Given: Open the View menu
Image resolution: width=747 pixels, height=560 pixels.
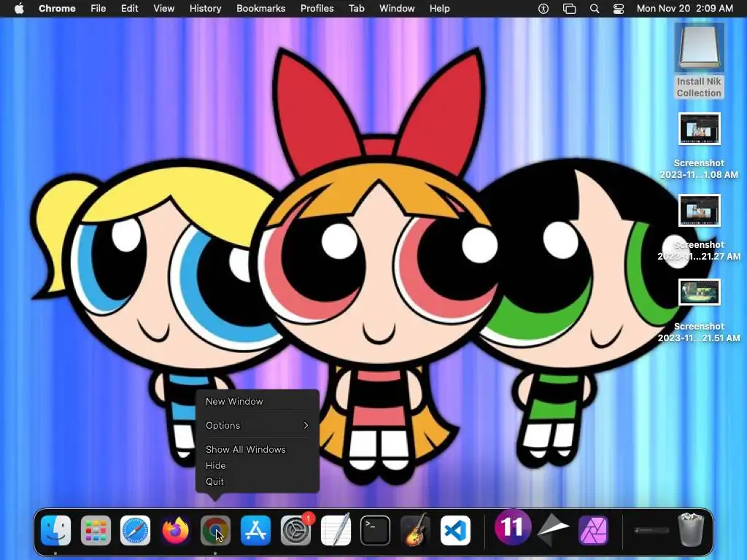Looking at the screenshot, I should (x=164, y=9).
